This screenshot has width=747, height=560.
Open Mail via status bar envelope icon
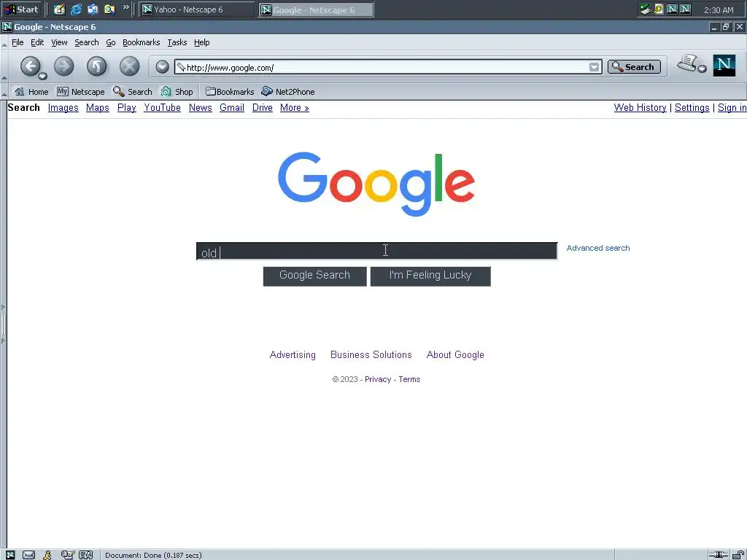click(x=28, y=555)
